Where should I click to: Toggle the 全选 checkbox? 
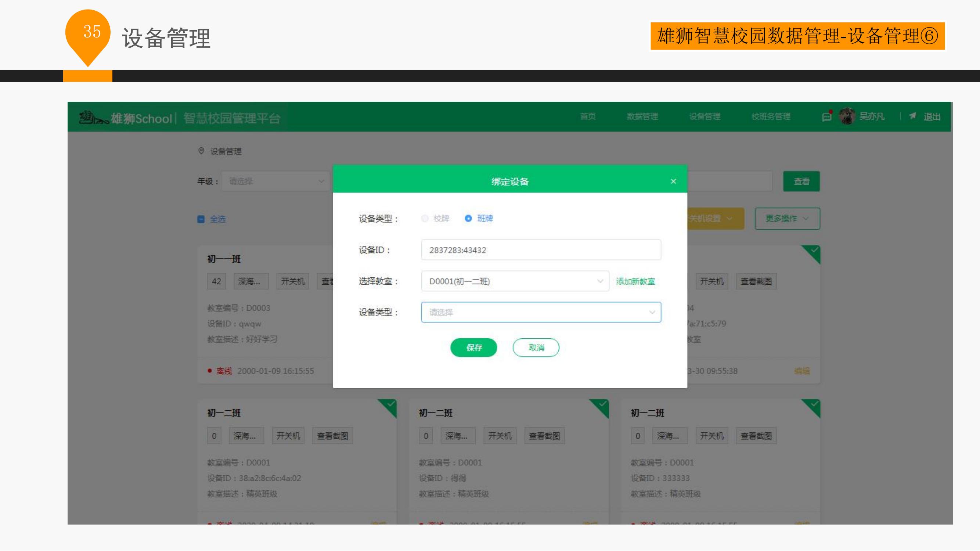point(201,219)
